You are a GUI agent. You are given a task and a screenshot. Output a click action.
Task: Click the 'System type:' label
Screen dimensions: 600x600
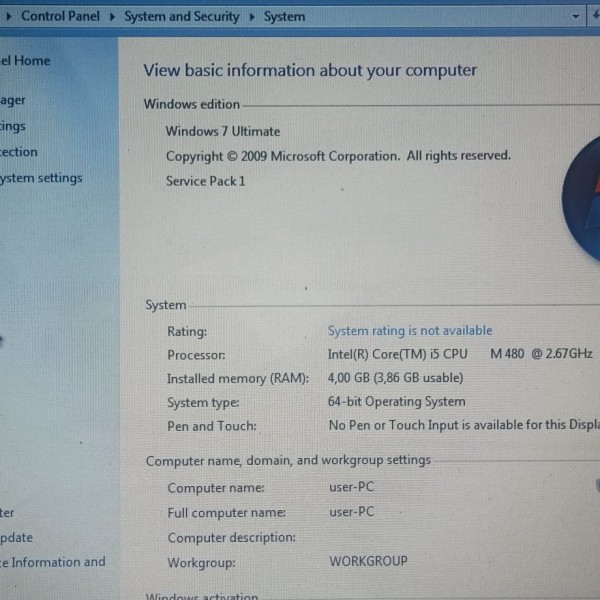pyautogui.click(x=203, y=403)
